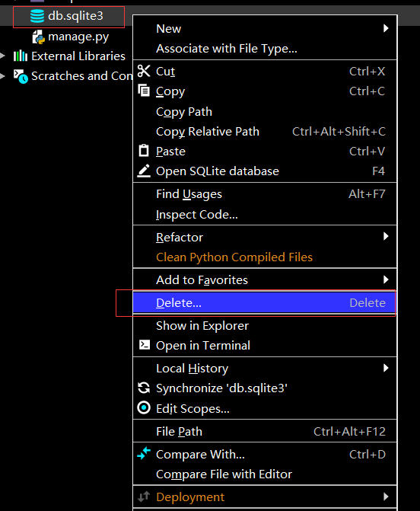Click the db.sqlite3 database file icon
Image resolution: width=420 pixels, height=511 pixels.
point(37,16)
